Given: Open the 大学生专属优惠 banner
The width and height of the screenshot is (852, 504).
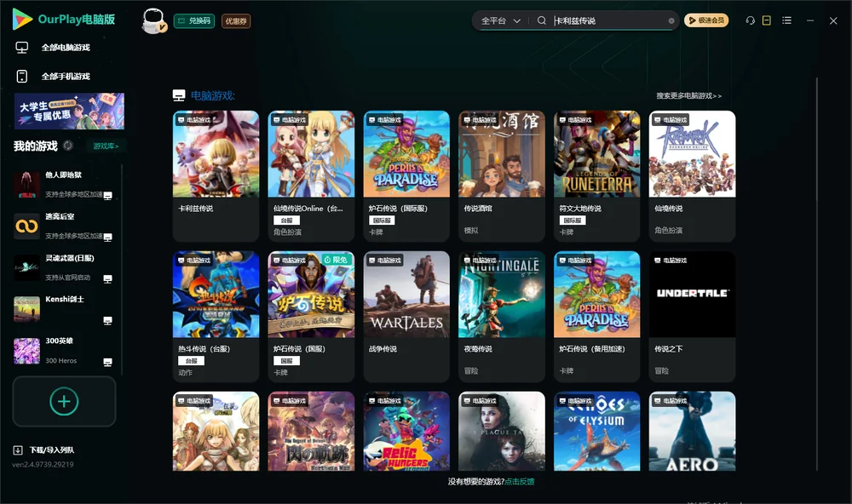Looking at the screenshot, I should tap(70, 111).
